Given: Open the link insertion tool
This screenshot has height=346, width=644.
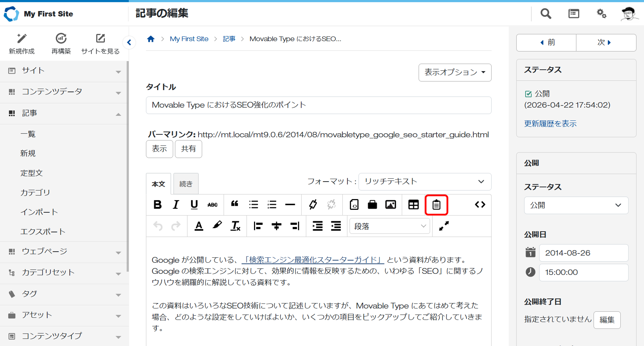Looking at the screenshot, I should tap(313, 204).
